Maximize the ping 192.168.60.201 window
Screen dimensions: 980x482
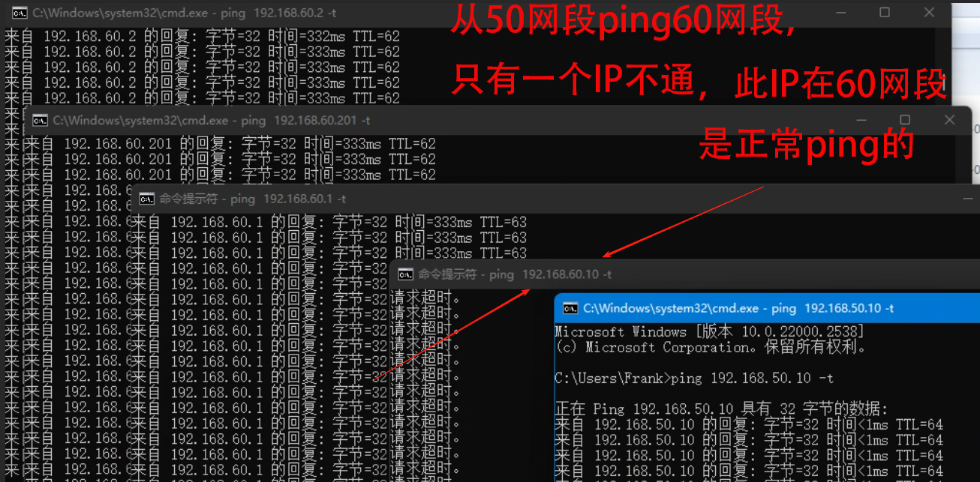[x=905, y=120]
